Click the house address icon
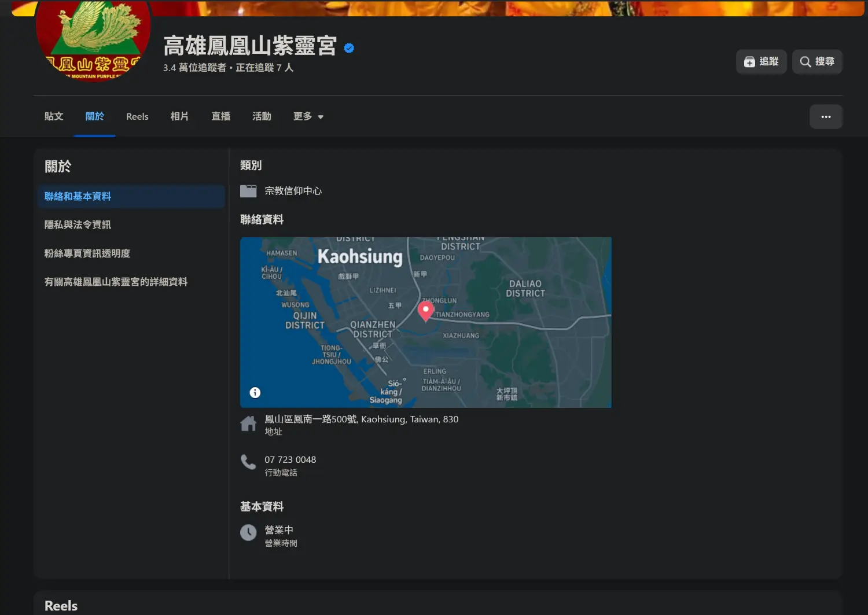Image resolution: width=868 pixels, height=615 pixels. 248,423
